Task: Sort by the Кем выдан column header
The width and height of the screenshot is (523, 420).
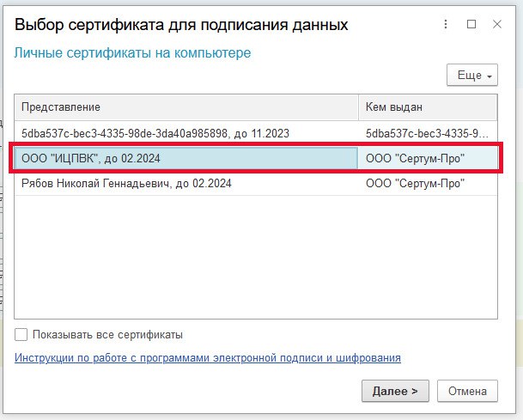Action: coord(428,107)
